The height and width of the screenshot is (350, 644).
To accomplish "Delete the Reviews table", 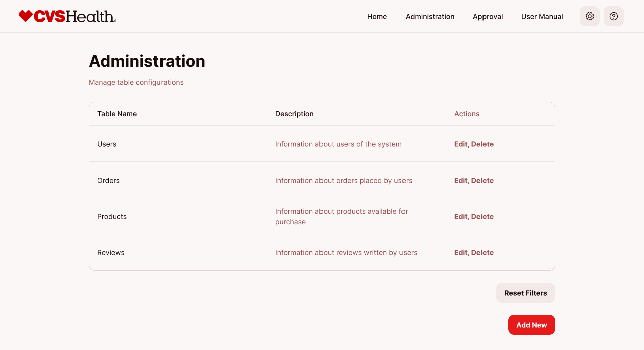I will pos(482,252).
